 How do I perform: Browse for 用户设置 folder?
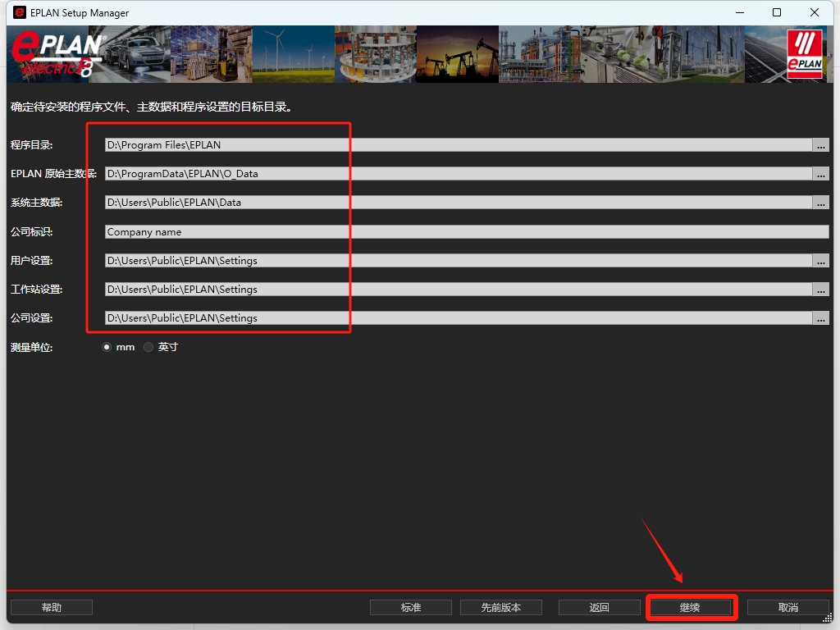tap(820, 261)
